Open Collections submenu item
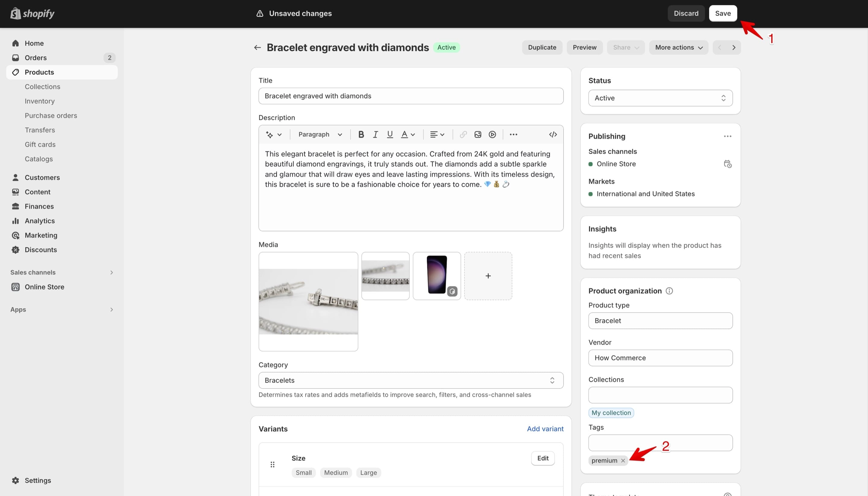Image resolution: width=868 pixels, height=496 pixels. [x=42, y=87]
